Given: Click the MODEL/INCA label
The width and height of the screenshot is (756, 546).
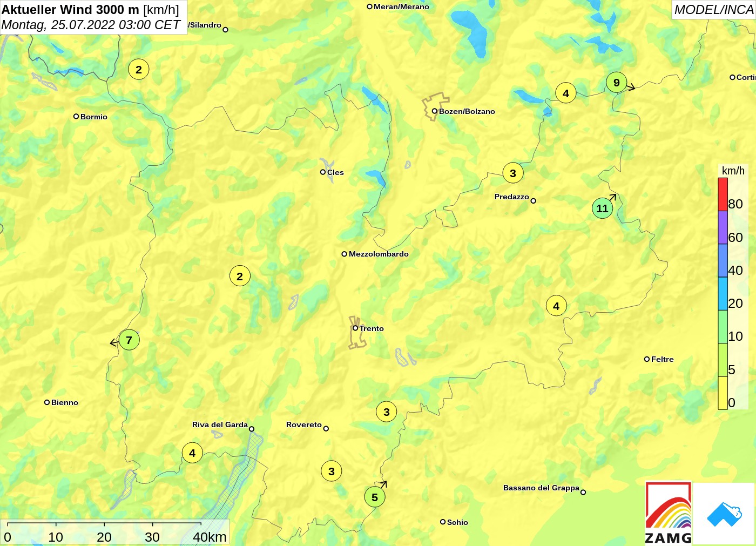Looking at the screenshot, I should [x=714, y=10].
